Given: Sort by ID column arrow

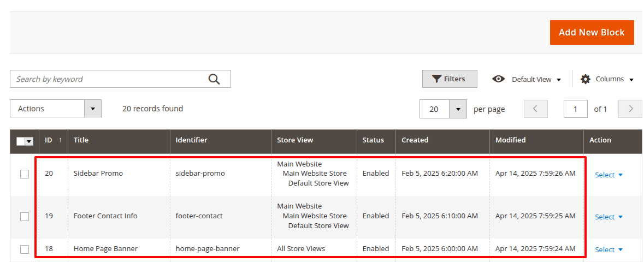Looking at the screenshot, I should pos(60,140).
